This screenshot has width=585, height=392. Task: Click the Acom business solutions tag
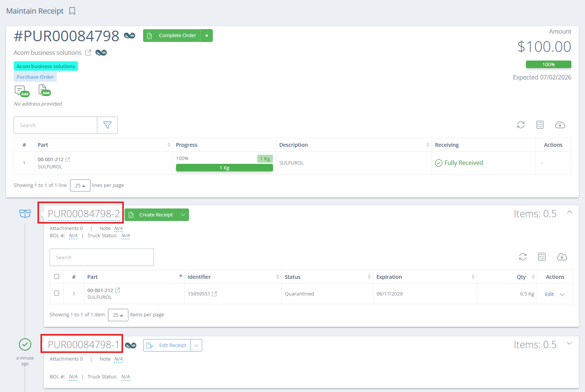[46, 66]
